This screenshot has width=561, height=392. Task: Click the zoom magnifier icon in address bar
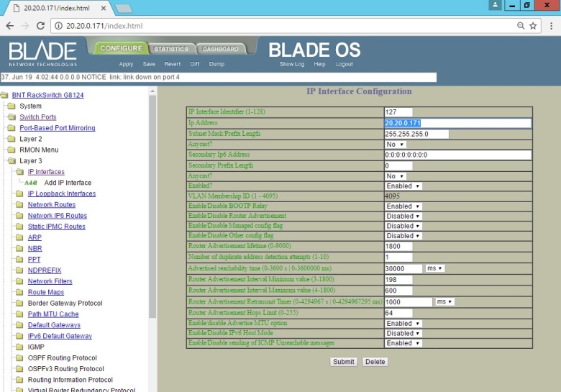(x=519, y=26)
